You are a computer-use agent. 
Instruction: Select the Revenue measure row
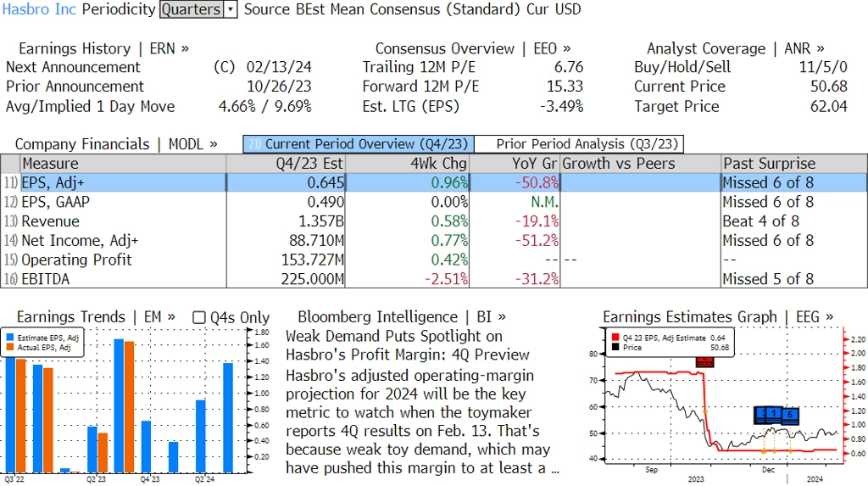tap(434, 221)
